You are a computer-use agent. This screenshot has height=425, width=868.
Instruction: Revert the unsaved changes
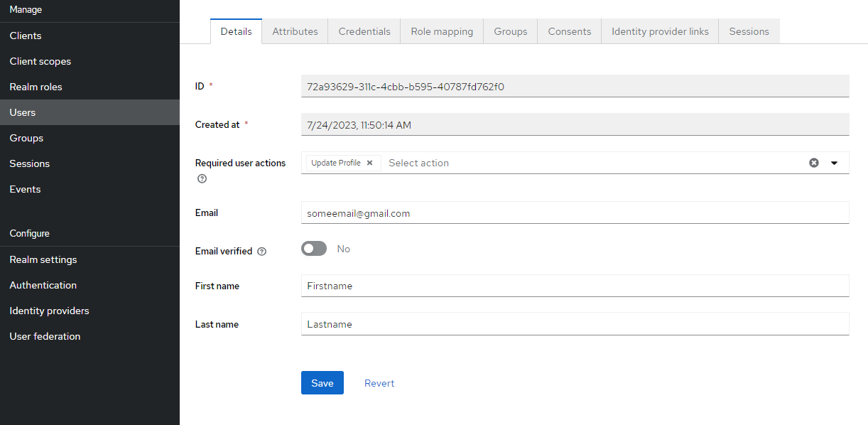click(x=379, y=382)
